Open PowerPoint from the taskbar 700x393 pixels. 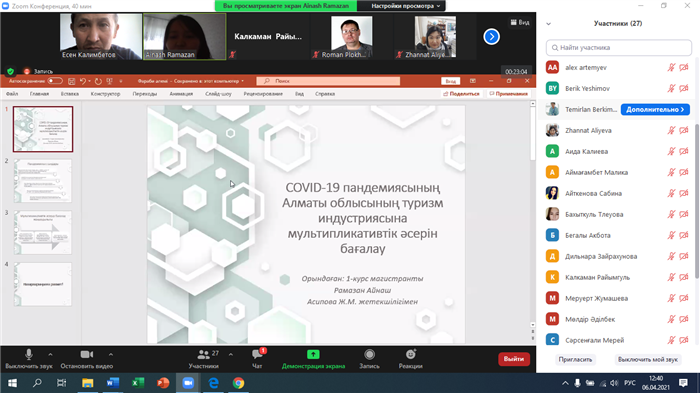pos(163,383)
